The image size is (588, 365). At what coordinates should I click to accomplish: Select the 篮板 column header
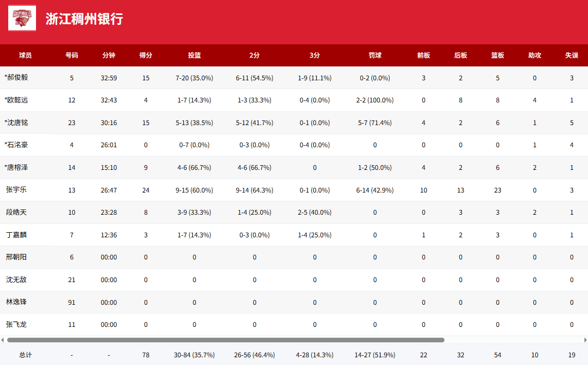tap(497, 55)
